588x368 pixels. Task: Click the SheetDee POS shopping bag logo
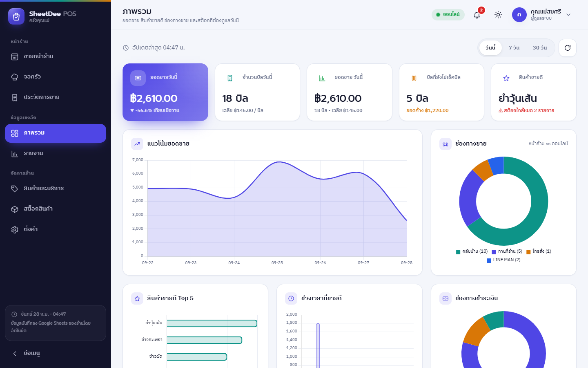click(x=16, y=16)
